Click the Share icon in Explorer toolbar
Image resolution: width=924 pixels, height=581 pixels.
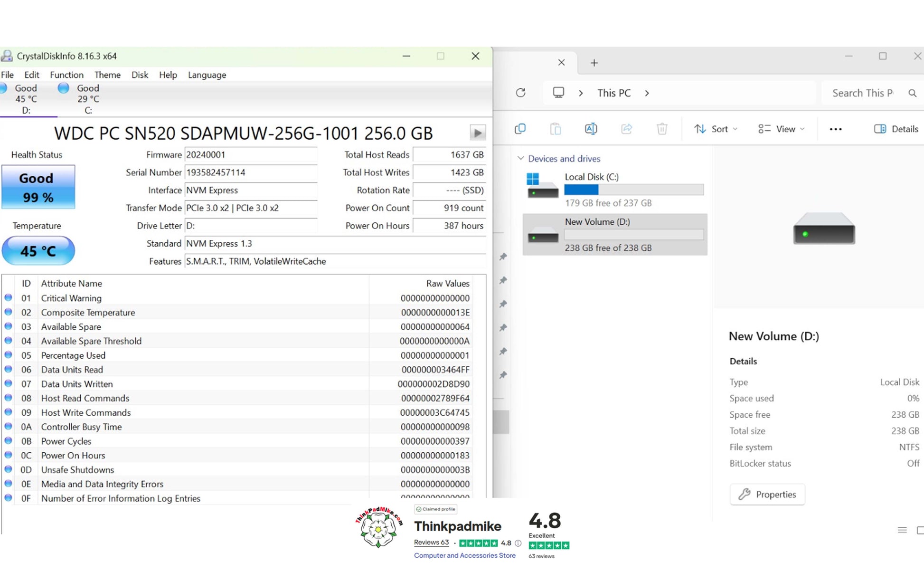point(627,129)
